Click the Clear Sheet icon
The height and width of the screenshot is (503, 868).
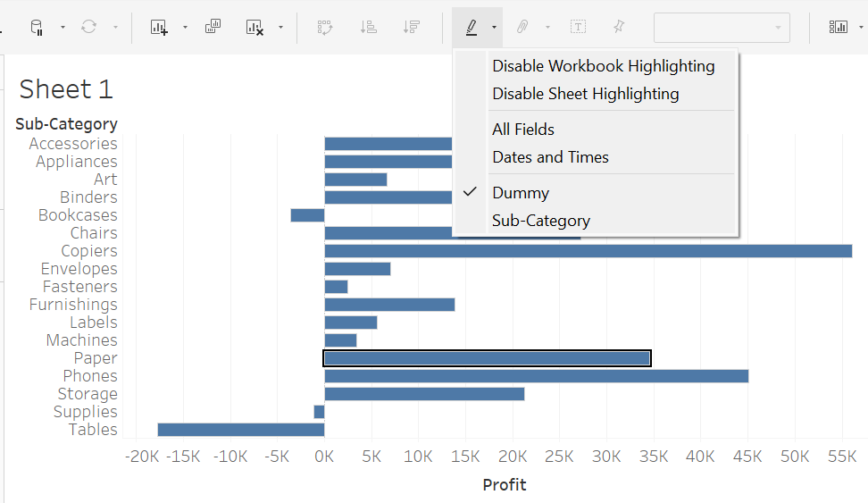pos(255,27)
